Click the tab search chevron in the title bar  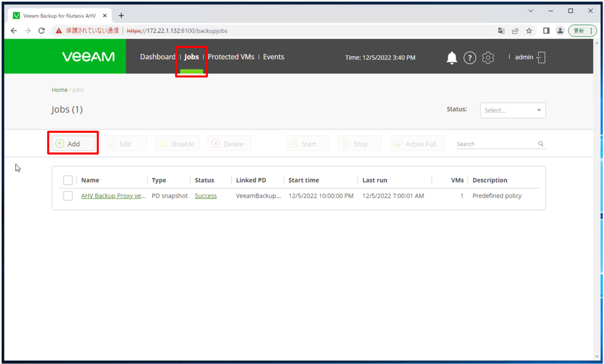click(531, 11)
